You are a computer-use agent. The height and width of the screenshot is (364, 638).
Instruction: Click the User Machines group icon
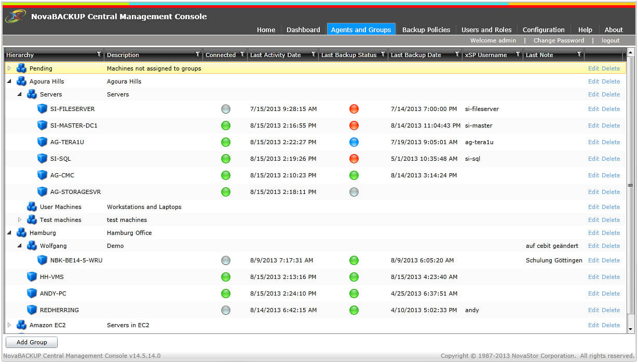32,206
